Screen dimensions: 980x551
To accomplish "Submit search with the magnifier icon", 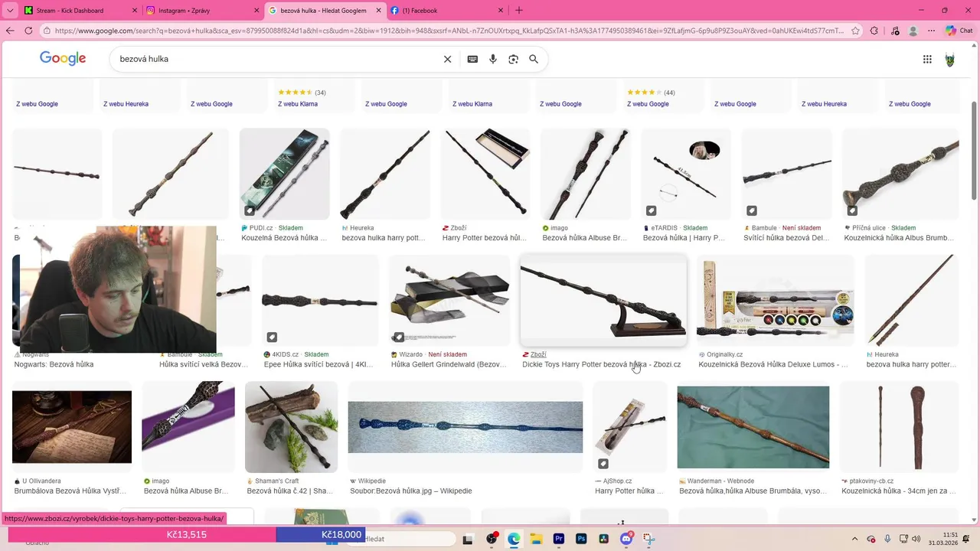I will point(534,59).
